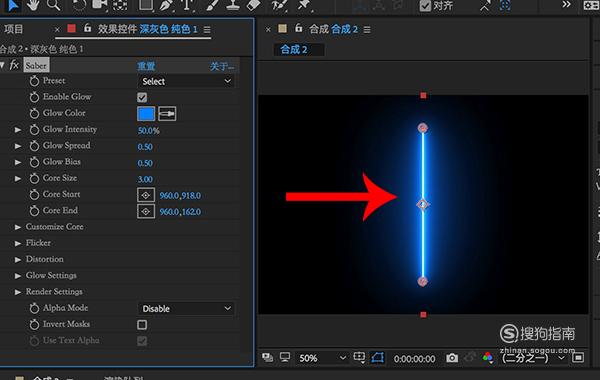This screenshot has height=380, width=600.
Task: Toggle Glow Intensity stopwatch
Action: [x=34, y=130]
